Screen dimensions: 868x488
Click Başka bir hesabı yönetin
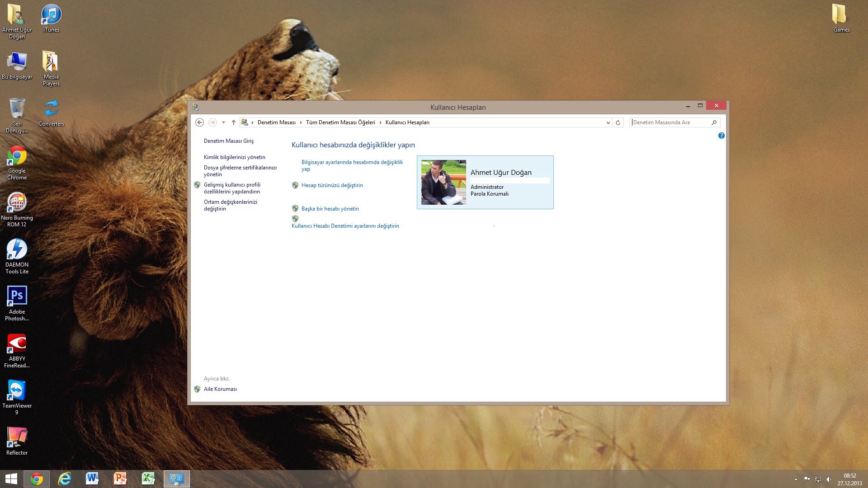[330, 208]
